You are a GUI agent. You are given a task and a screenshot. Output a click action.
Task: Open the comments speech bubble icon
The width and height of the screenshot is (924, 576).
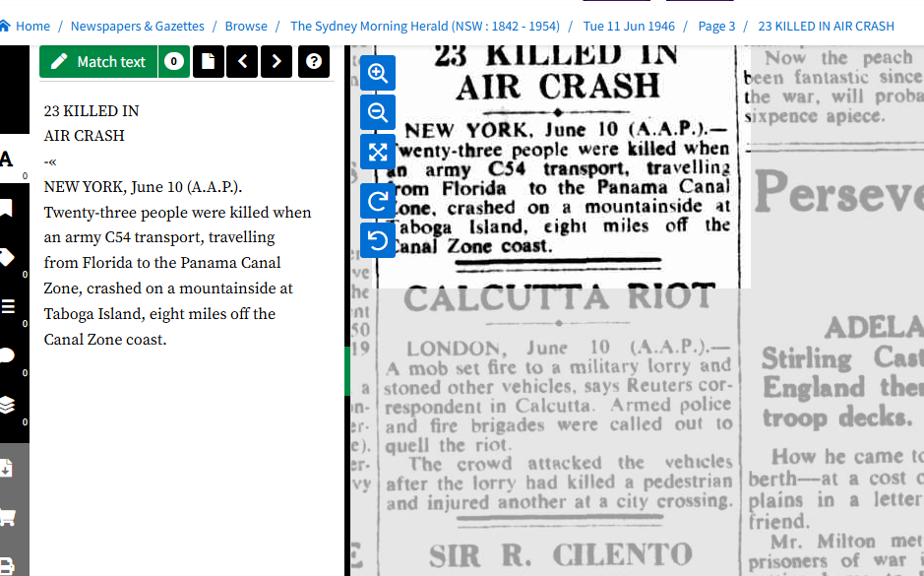point(7,355)
